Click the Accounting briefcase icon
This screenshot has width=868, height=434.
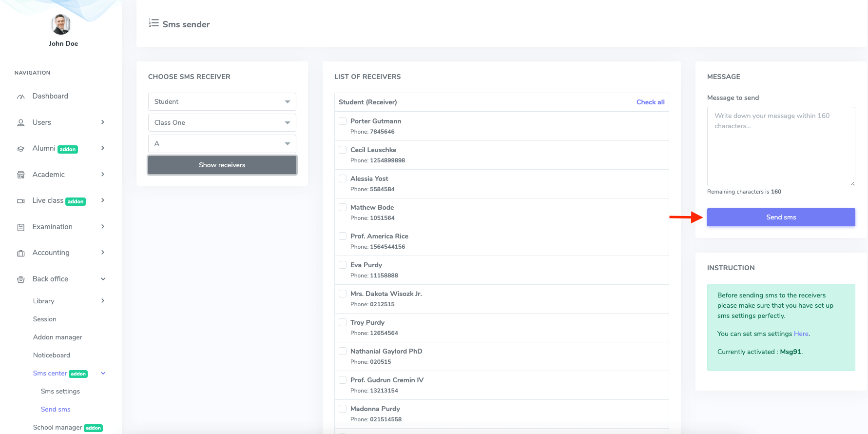point(21,253)
